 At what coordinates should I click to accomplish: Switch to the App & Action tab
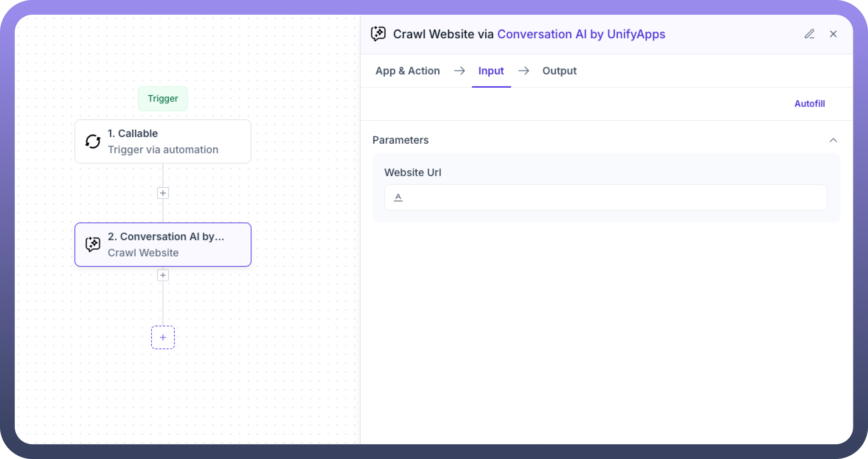coord(407,71)
